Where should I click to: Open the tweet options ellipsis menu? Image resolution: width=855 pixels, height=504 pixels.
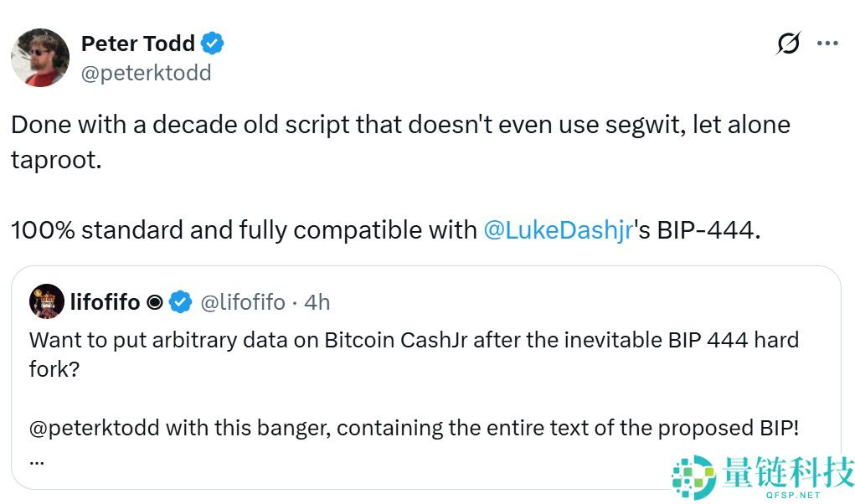827,43
